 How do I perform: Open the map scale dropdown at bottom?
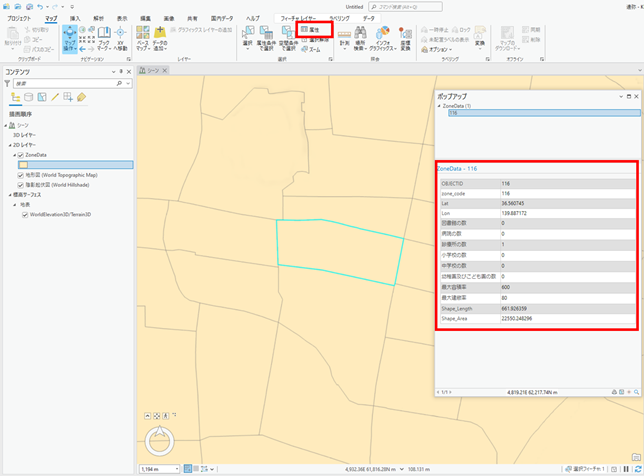click(x=177, y=468)
